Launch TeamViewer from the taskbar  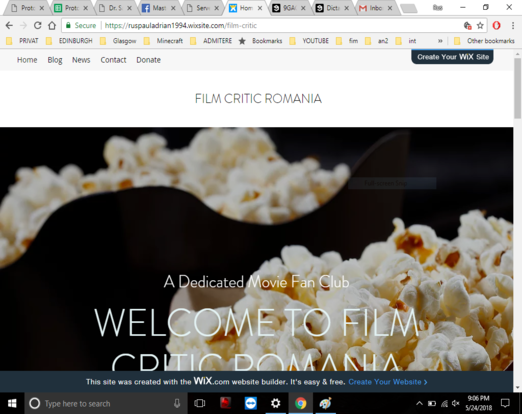click(x=251, y=404)
